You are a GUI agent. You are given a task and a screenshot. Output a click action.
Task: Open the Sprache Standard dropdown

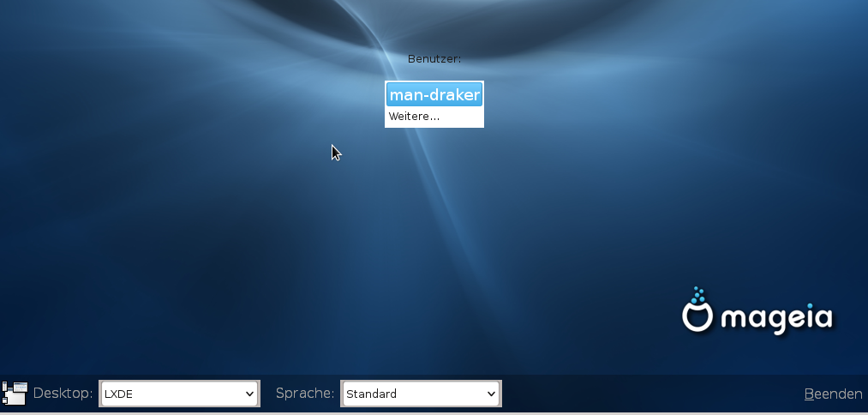point(421,394)
